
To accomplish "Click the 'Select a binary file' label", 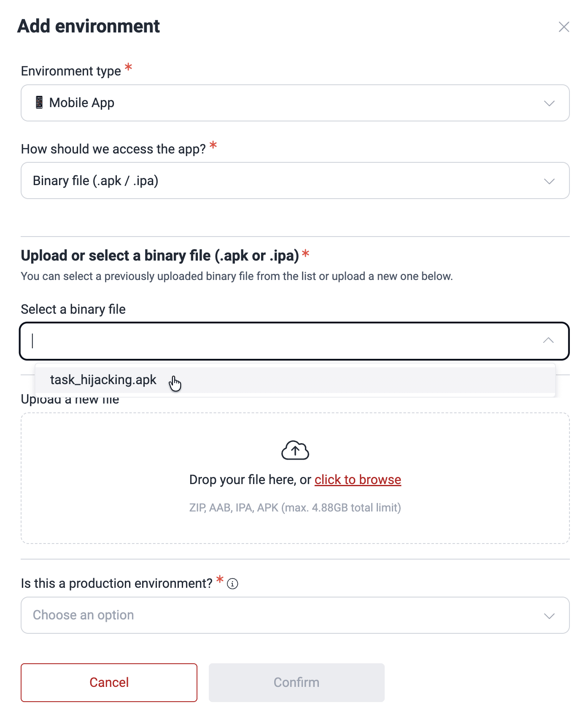I will (x=73, y=309).
